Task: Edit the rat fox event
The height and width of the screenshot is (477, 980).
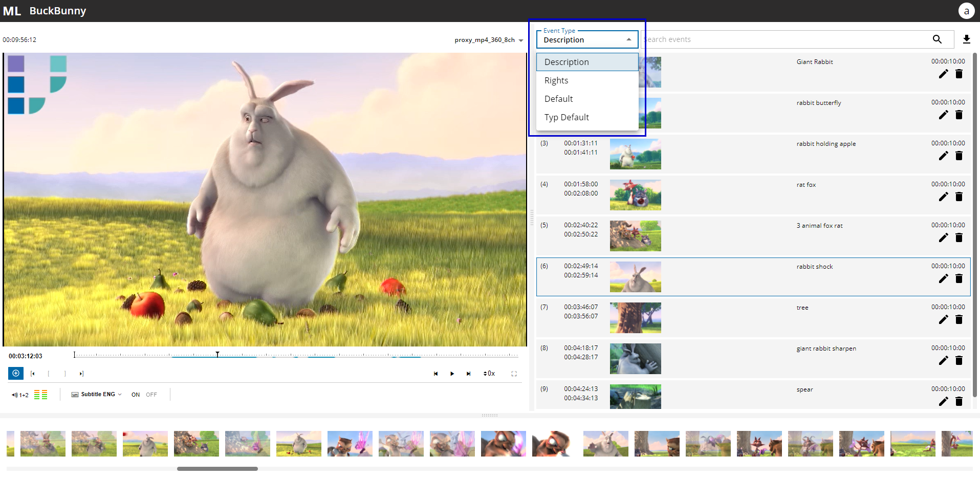Action: tap(943, 197)
